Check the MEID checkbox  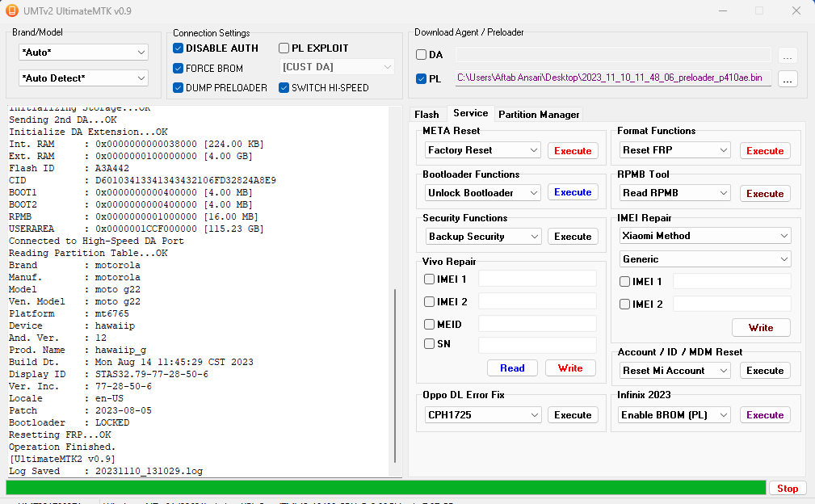click(430, 324)
